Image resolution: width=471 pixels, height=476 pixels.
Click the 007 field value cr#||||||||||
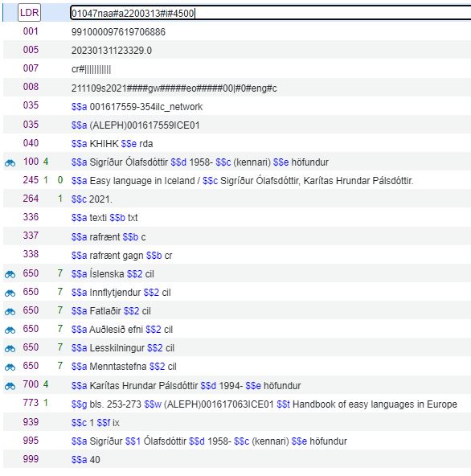coord(91,69)
